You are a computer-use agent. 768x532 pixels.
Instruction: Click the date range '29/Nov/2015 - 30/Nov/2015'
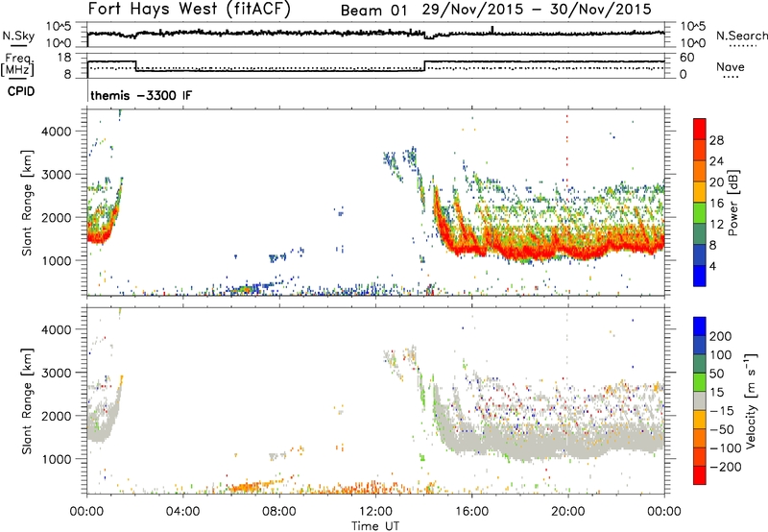click(x=537, y=10)
